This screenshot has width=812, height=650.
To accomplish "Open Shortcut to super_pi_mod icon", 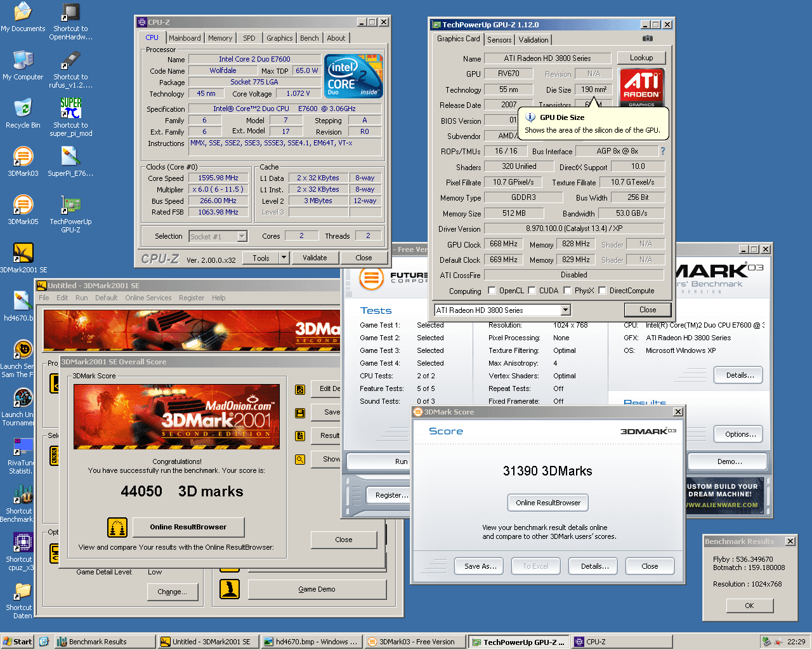I will pyautogui.click(x=70, y=118).
